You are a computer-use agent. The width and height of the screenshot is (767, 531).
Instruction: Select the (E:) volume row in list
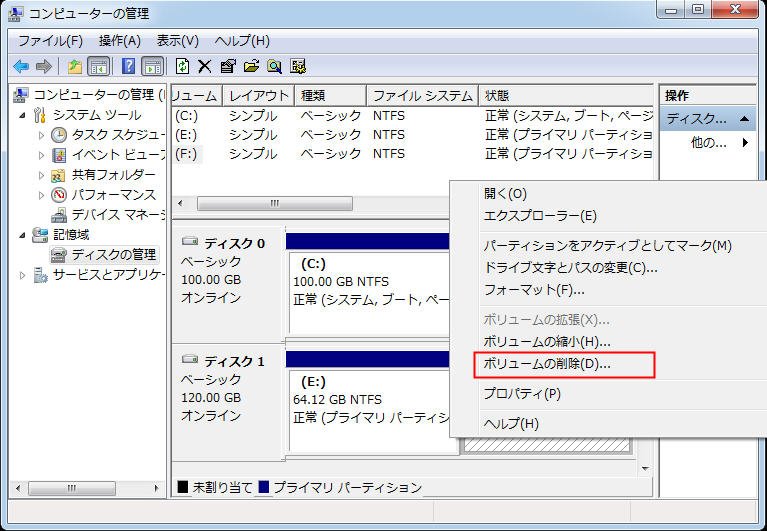tap(412, 134)
